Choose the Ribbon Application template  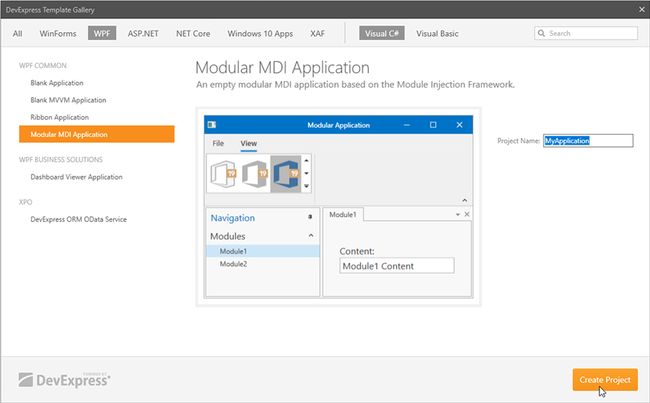pos(60,117)
